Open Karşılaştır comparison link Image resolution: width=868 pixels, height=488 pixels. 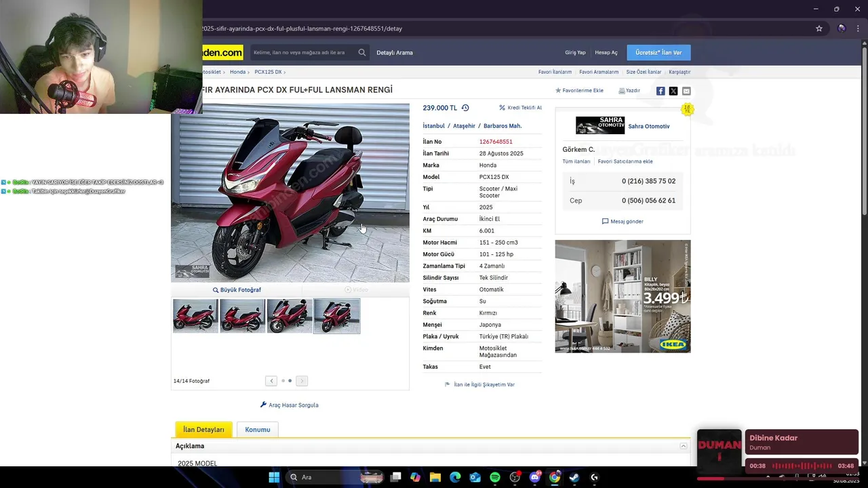(679, 72)
